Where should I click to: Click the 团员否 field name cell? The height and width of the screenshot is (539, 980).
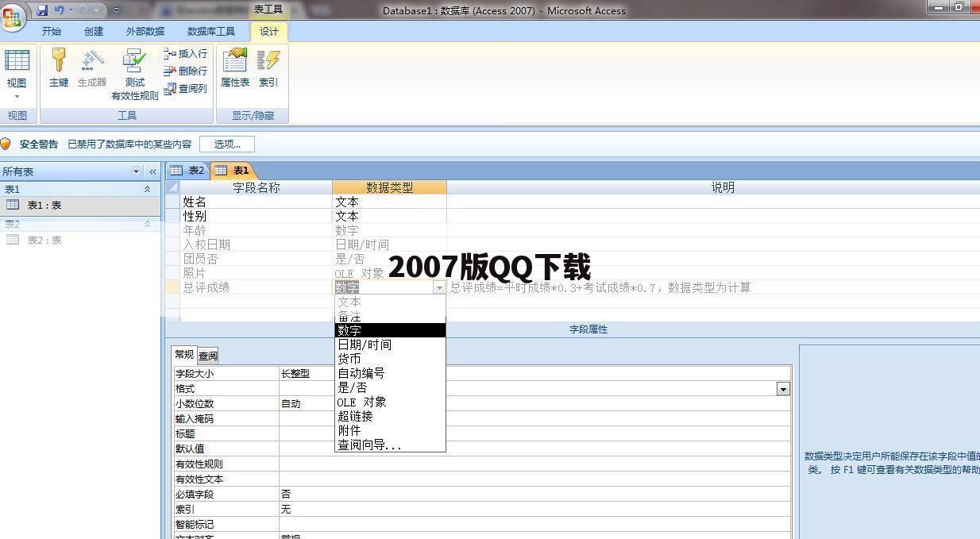tap(257, 259)
